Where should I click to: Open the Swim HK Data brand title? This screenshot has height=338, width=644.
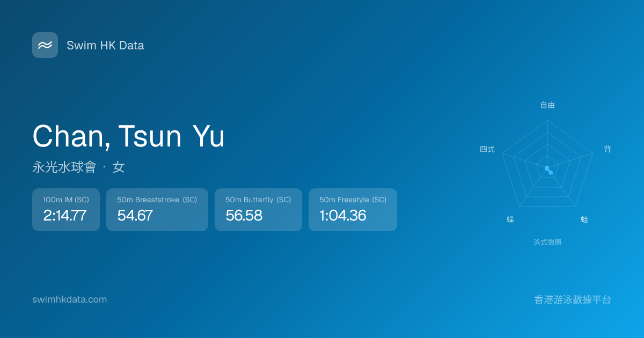point(105,46)
